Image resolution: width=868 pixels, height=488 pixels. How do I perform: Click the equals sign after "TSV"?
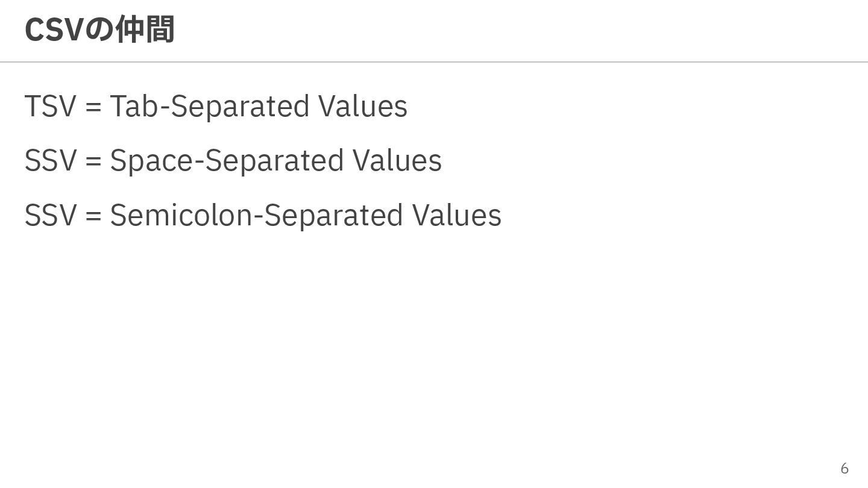click(93, 107)
